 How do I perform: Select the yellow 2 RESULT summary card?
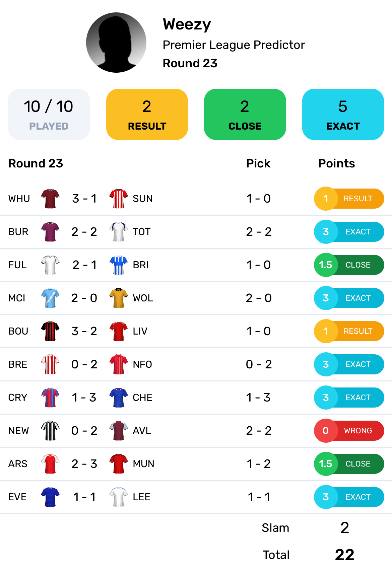click(x=147, y=114)
